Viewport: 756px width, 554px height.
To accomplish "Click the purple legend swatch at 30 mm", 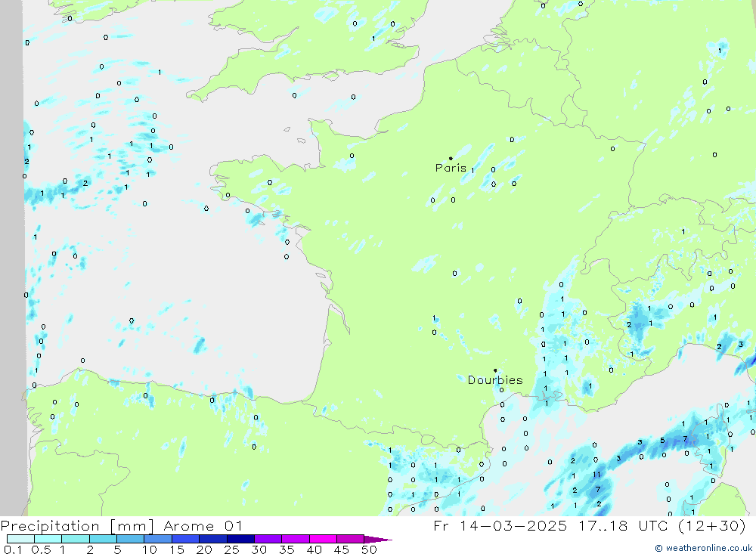I will (268, 539).
